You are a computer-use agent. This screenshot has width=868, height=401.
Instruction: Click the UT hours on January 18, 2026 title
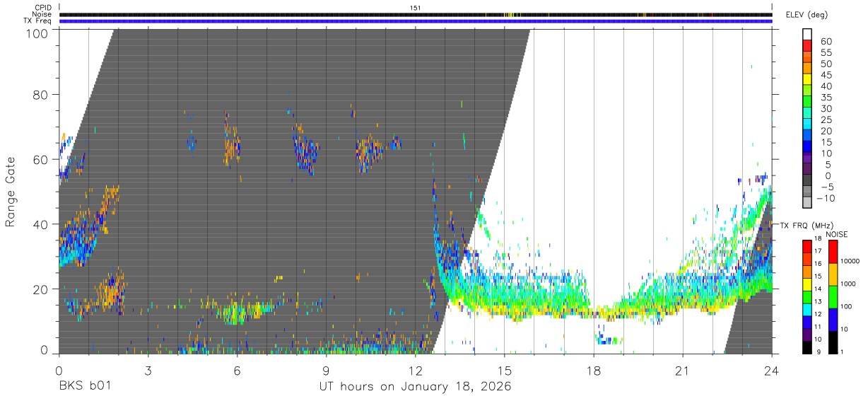[x=415, y=387]
